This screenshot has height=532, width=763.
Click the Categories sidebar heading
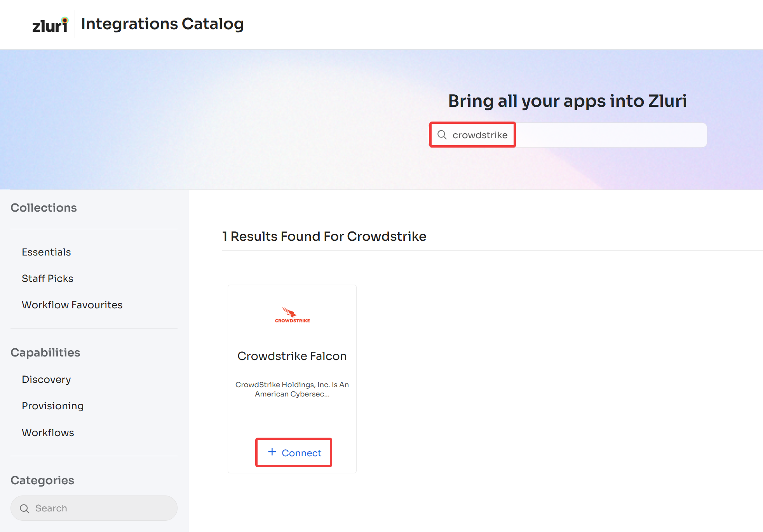[42, 480]
